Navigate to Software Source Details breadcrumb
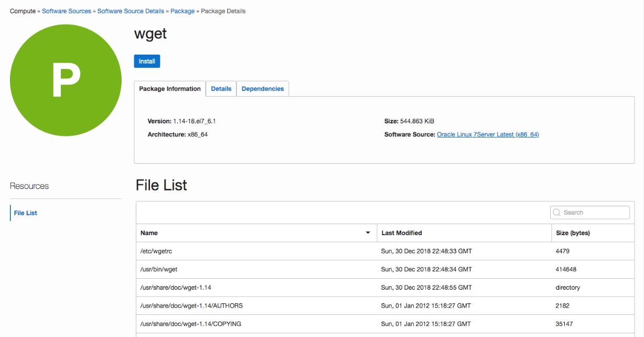 131,11
